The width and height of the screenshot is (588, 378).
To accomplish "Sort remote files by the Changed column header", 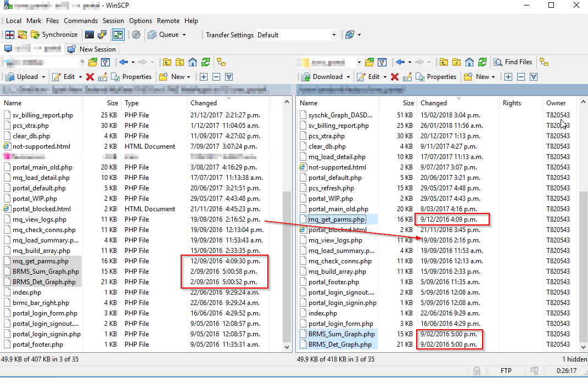I will [x=434, y=103].
